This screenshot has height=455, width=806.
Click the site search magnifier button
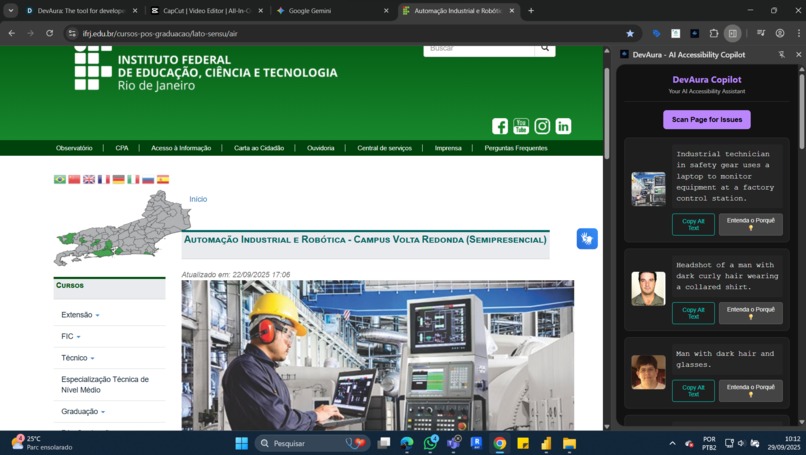click(x=545, y=49)
